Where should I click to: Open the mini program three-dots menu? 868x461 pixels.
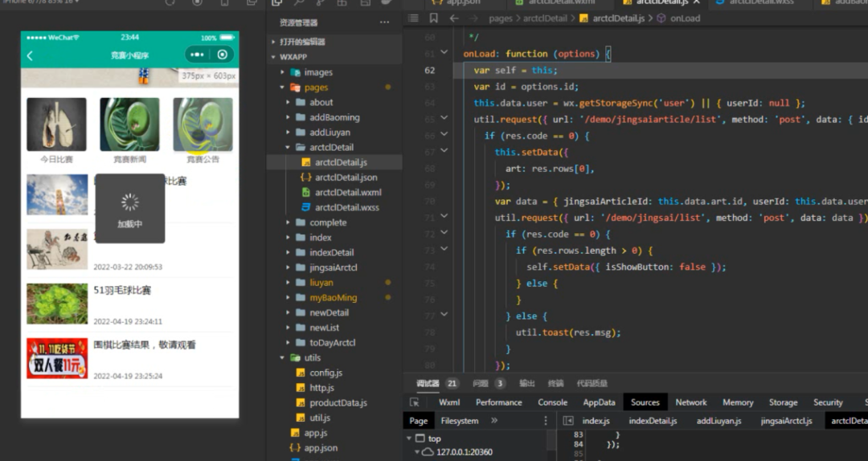tap(197, 55)
